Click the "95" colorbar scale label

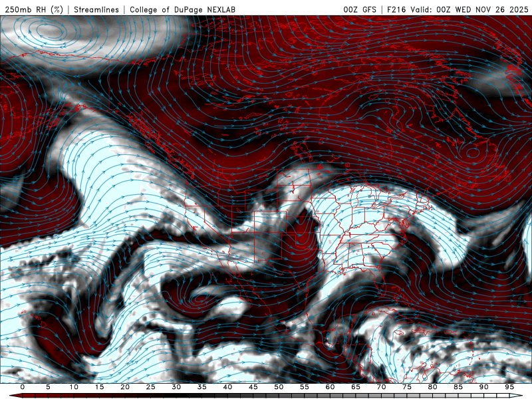coord(509,387)
